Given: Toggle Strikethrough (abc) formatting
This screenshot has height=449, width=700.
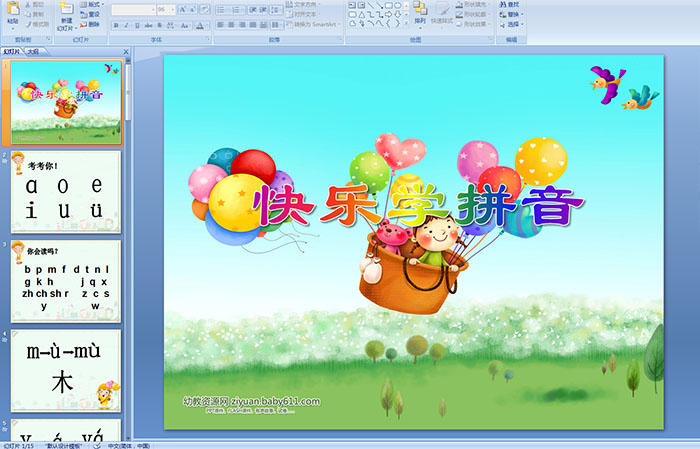Looking at the screenshot, I should (148, 25).
